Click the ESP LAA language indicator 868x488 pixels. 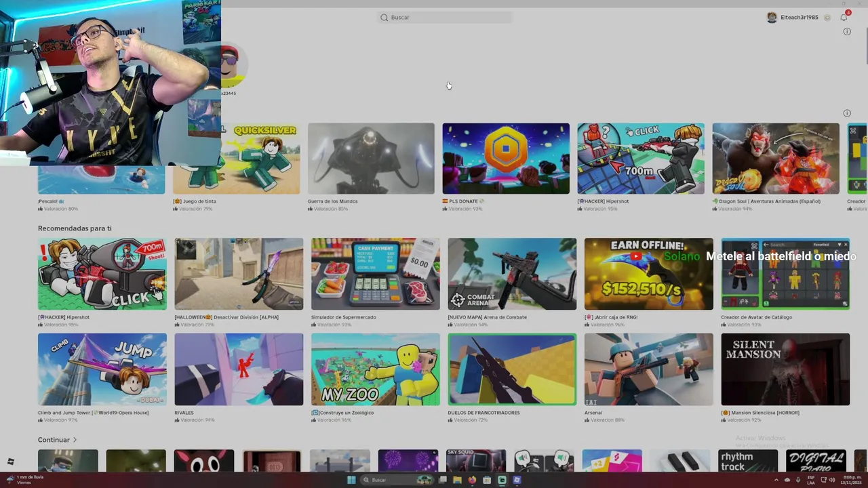click(811, 480)
